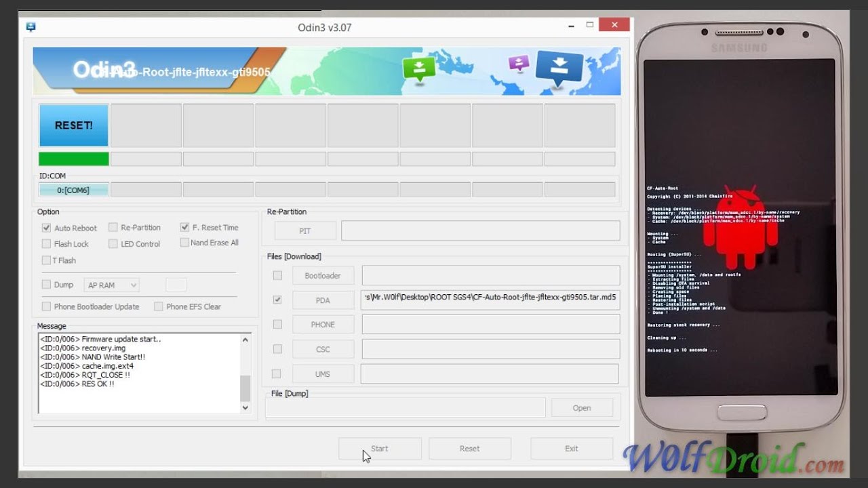Click the CSC file path field

pyautogui.click(x=490, y=348)
